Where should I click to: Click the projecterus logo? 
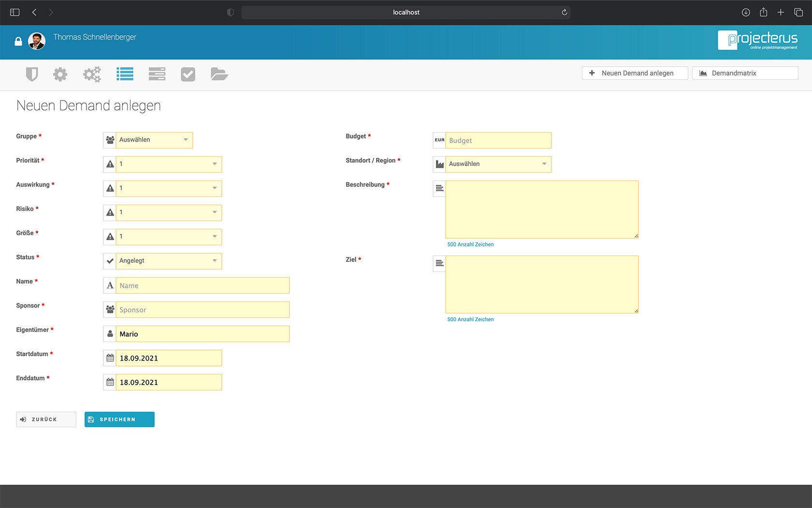point(758,41)
